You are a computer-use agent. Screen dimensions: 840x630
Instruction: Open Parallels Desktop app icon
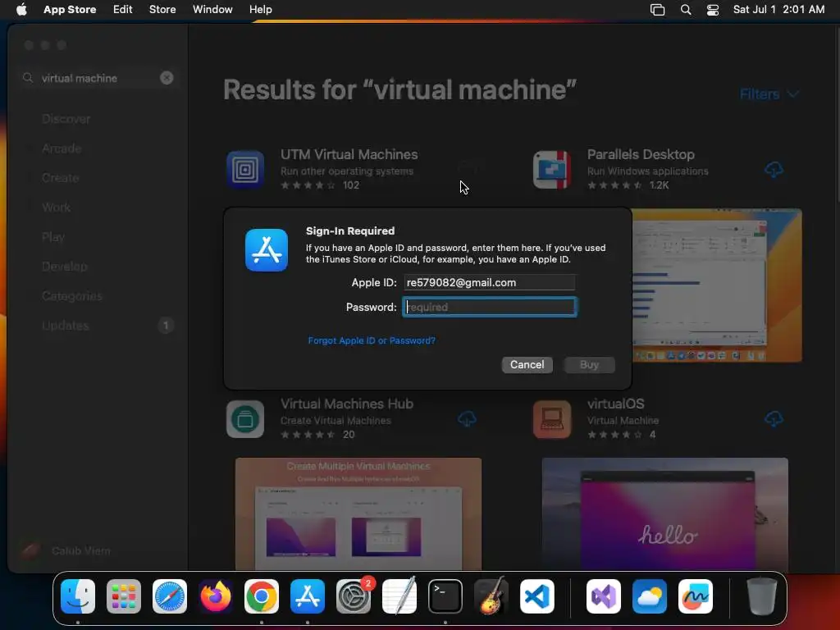coord(552,170)
